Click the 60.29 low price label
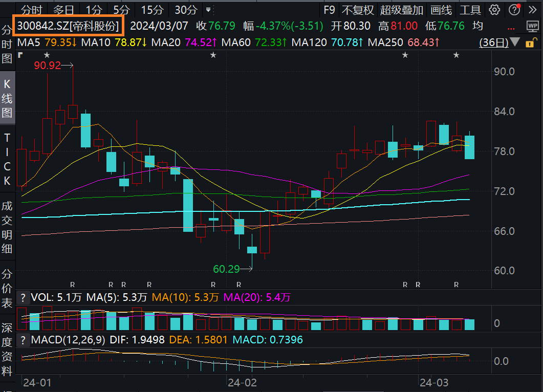543x392 pixels. click(227, 269)
